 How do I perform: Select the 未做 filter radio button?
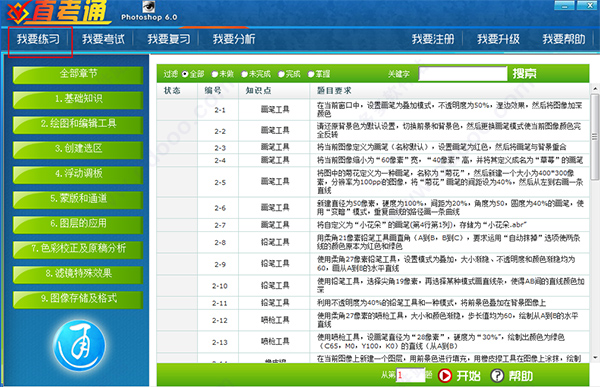pyautogui.click(x=215, y=74)
